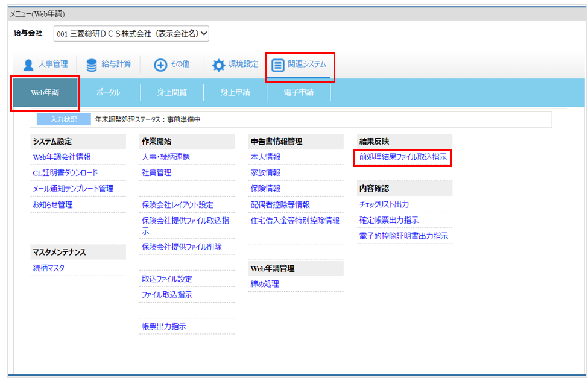Click the マスタメンテナンス section header

click(x=78, y=252)
